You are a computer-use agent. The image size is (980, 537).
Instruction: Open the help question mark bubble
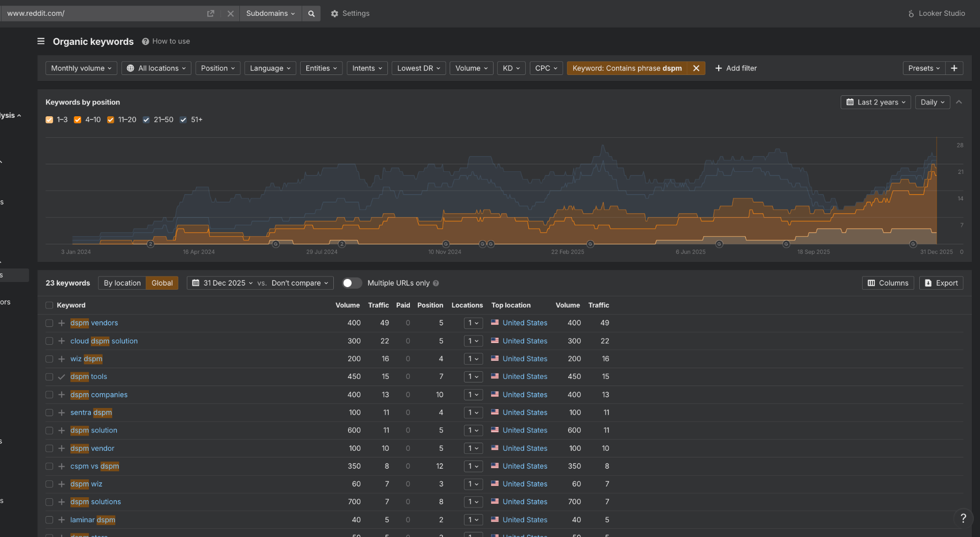coord(964,518)
